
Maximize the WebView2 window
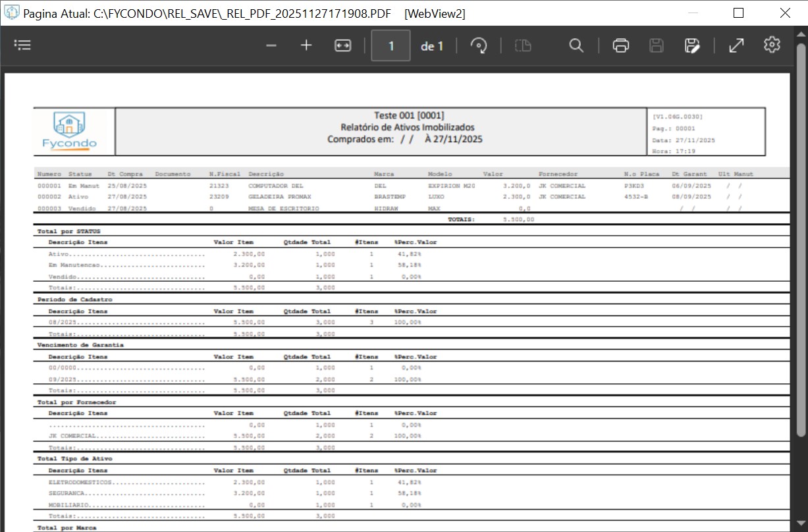click(738, 13)
